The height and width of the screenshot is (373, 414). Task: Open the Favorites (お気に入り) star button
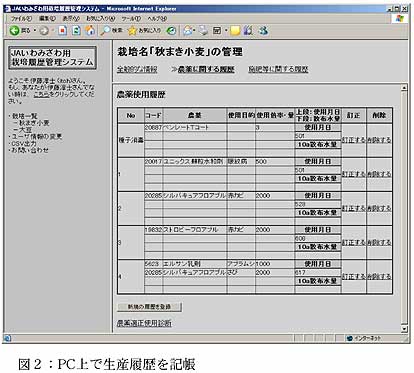click(x=145, y=31)
